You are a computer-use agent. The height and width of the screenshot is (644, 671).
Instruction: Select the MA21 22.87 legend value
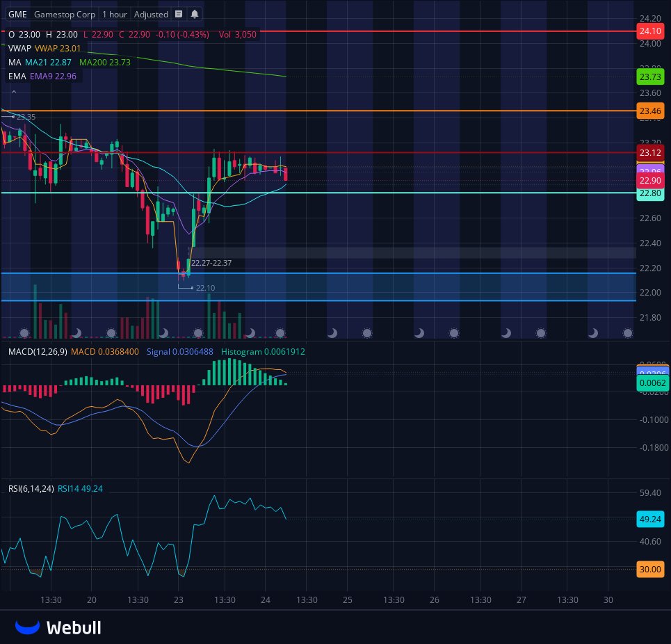(48, 62)
